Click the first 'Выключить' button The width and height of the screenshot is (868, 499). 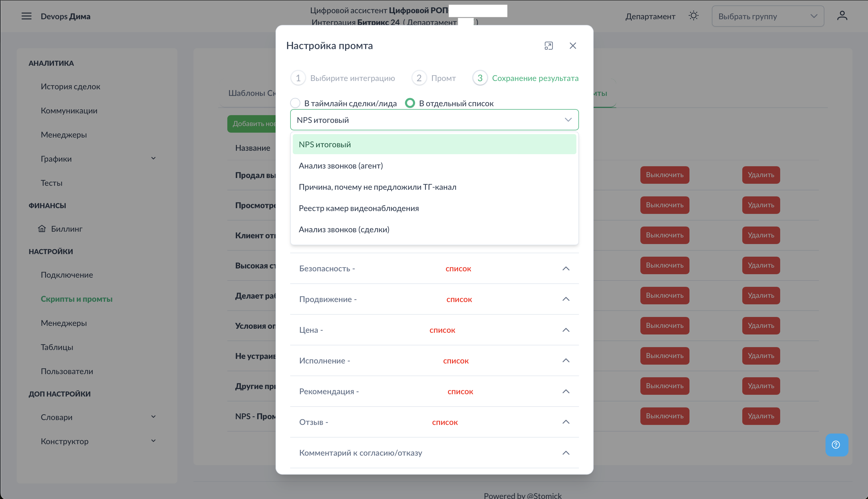click(664, 175)
